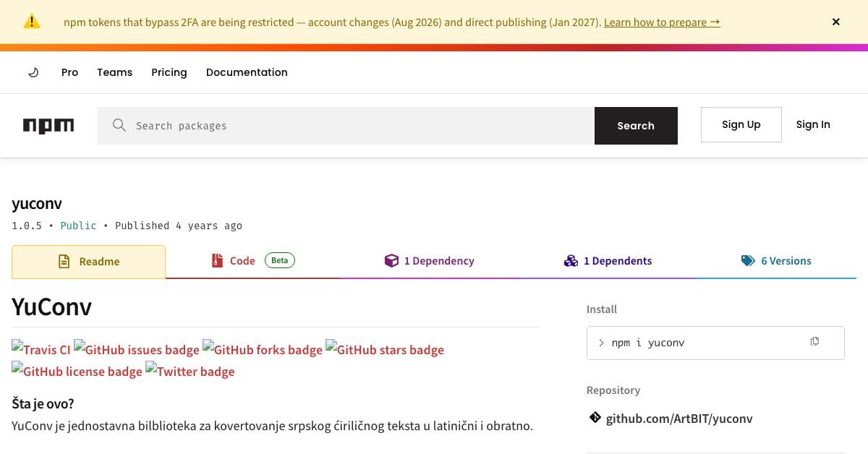Open the 1 Dependents tab
868x454 pixels.
click(608, 261)
